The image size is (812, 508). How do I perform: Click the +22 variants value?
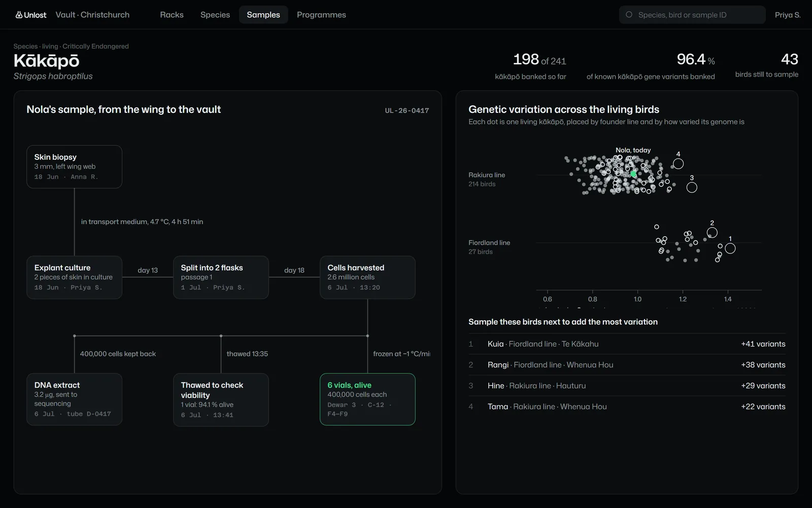pos(763,406)
